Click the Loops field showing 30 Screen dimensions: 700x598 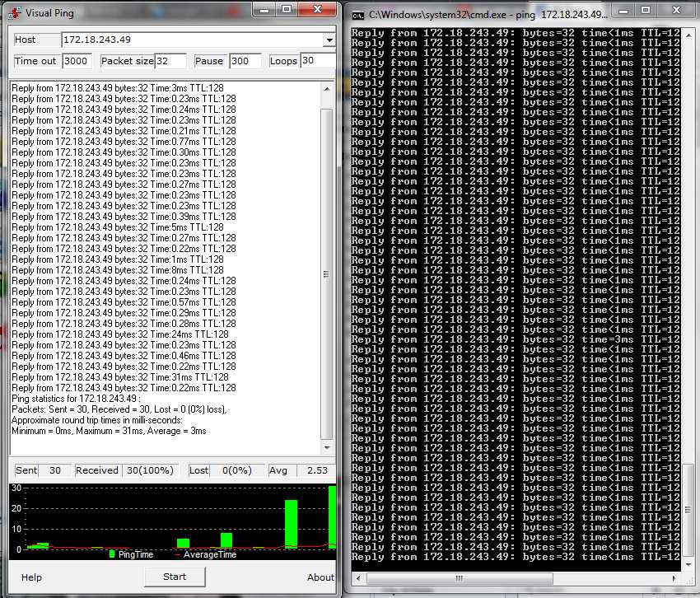pos(318,61)
